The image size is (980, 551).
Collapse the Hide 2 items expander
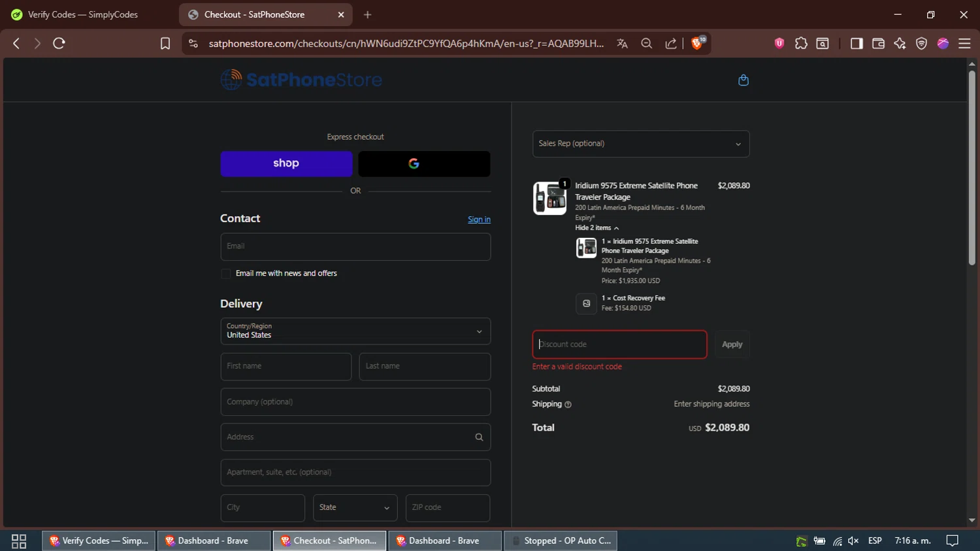click(596, 228)
